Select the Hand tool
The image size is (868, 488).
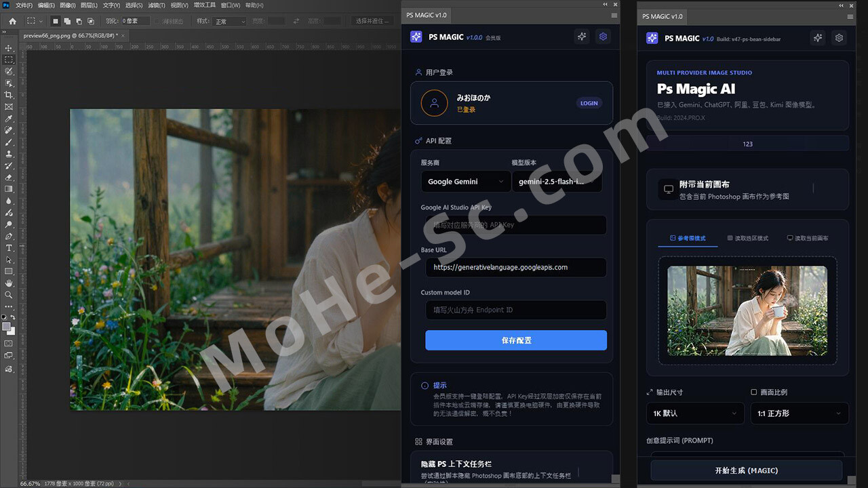point(9,283)
